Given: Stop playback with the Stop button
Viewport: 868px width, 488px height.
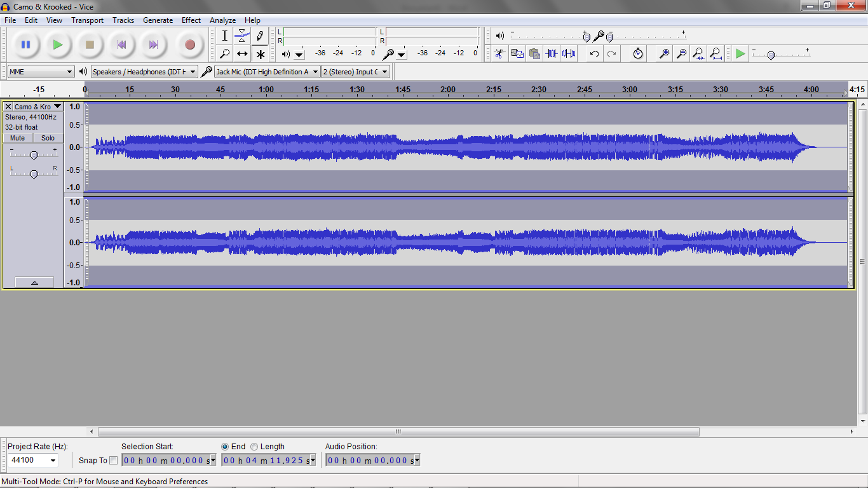Looking at the screenshot, I should pyautogui.click(x=90, y=44).
